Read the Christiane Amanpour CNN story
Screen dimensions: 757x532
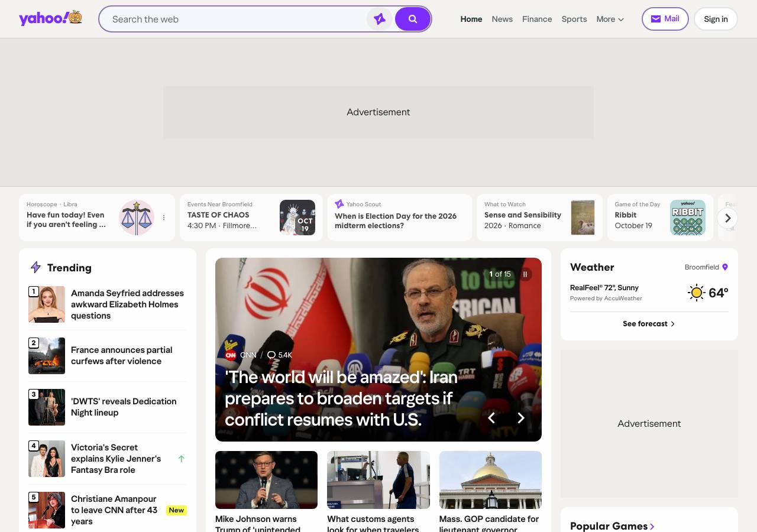[114, 510]
